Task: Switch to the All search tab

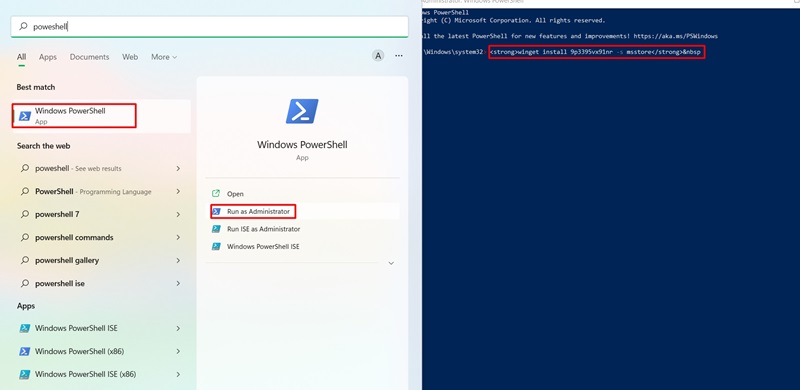Action: [x=21, y=57]
